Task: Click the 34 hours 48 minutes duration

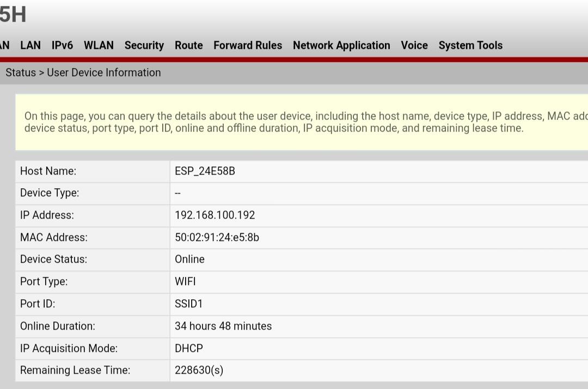Action: (223, 326)
